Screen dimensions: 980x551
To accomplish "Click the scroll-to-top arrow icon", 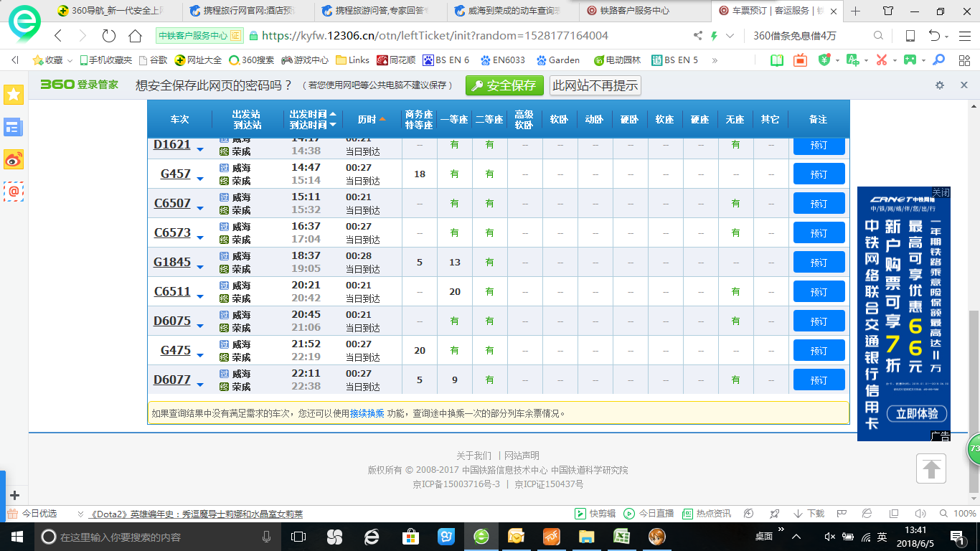I will coord(931,469).
